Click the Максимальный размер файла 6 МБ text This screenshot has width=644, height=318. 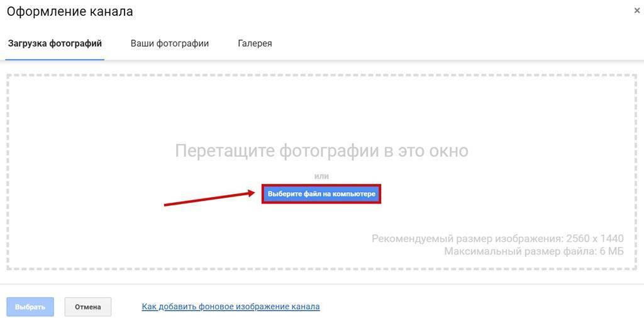pos(533,251)
